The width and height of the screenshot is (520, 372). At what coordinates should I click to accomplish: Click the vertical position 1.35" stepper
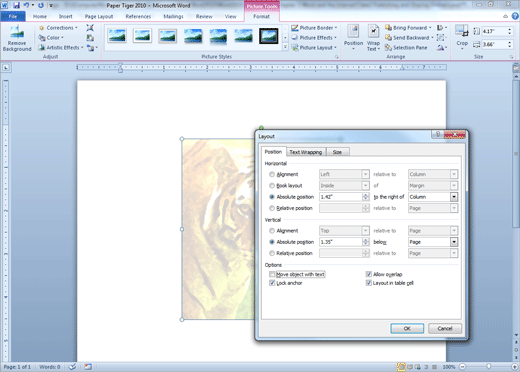click(x=366, y=242)
